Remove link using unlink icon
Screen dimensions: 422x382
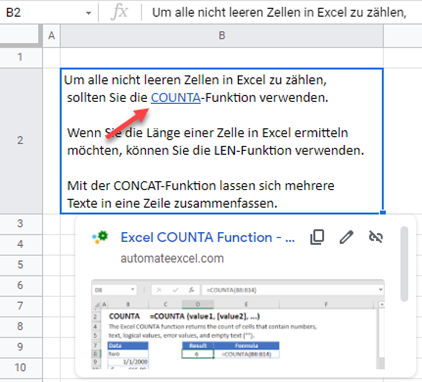376,237
